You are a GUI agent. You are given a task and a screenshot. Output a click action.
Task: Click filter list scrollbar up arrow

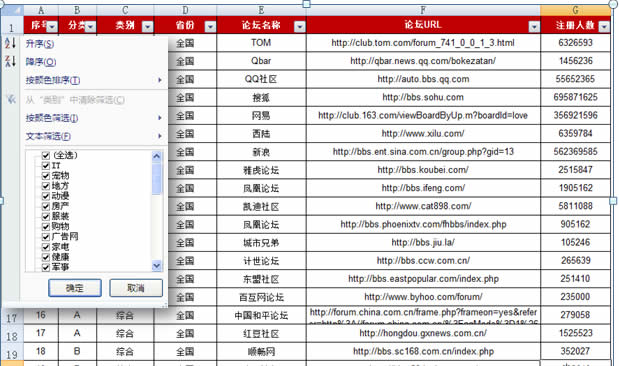[157, 156]
